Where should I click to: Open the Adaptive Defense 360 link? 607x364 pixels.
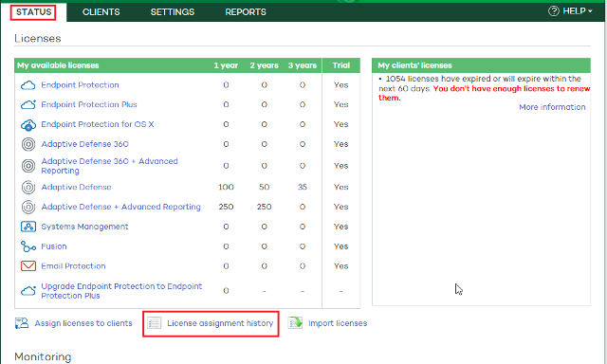pyautogui.click(x=84, y=144)
